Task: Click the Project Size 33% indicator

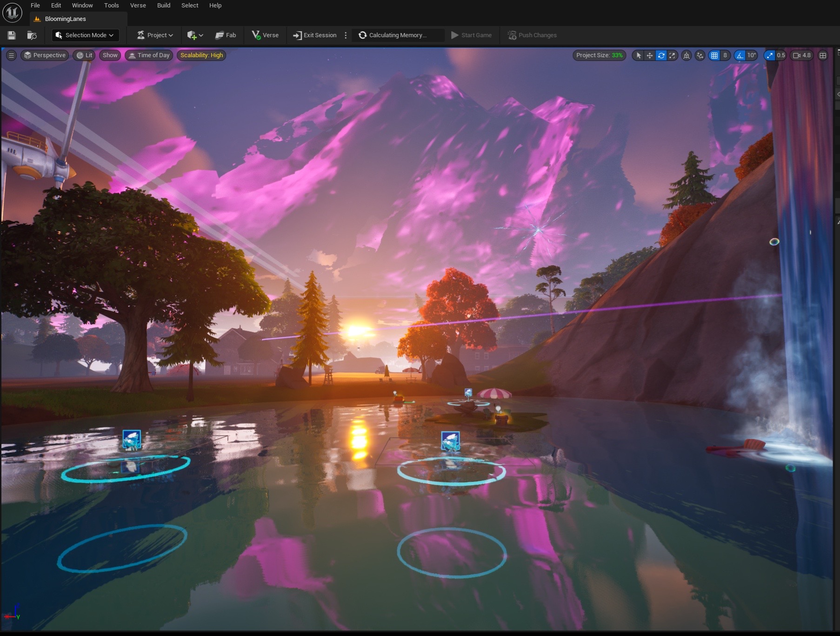Action: [x=599, y=55]
